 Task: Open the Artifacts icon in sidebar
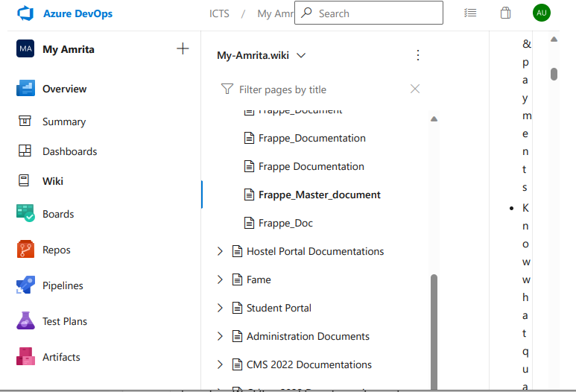point(25,357)
